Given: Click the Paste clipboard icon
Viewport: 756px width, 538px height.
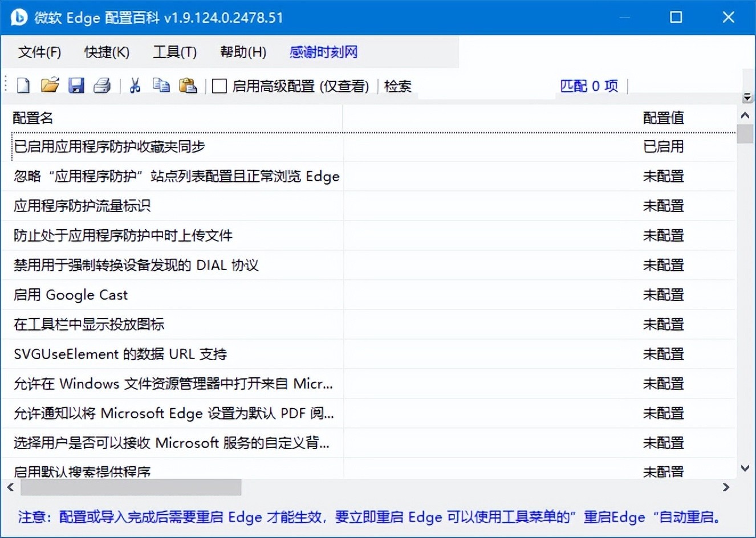Looking at the screenshot, I should [188, 85].
